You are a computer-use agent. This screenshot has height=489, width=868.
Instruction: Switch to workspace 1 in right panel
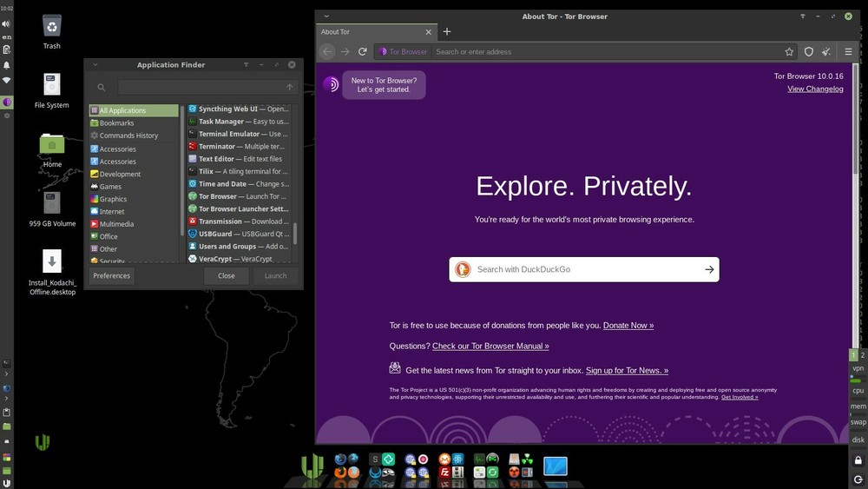(x=853, y=355)
